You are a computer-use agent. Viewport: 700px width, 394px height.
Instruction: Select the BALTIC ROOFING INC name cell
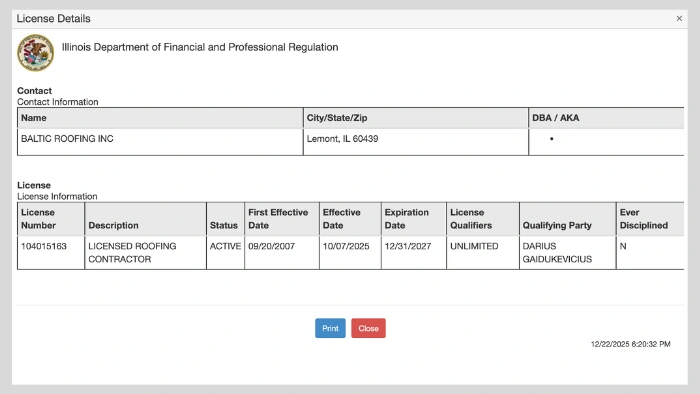click(x=160, y=142)
